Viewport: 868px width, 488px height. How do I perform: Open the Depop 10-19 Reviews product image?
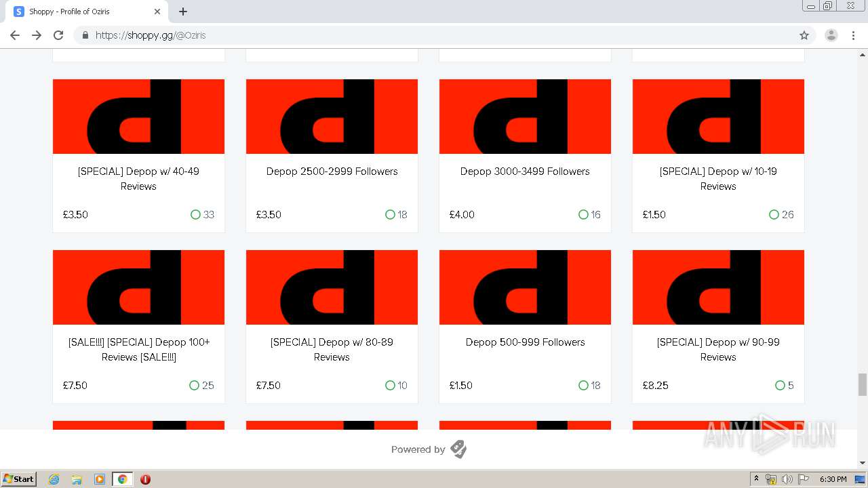(718, 117)
